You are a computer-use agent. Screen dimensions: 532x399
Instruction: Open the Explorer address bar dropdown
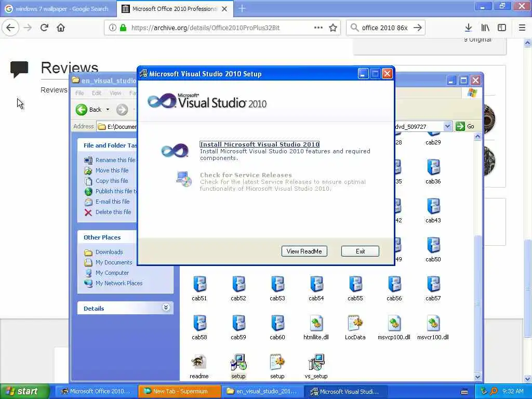pyautogui.click(x=447, y=127)
